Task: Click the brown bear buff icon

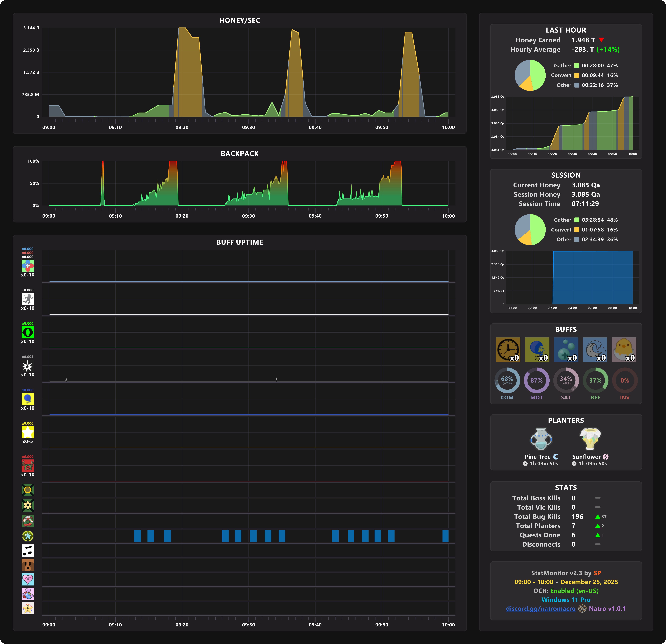Action: coord(28,565)
